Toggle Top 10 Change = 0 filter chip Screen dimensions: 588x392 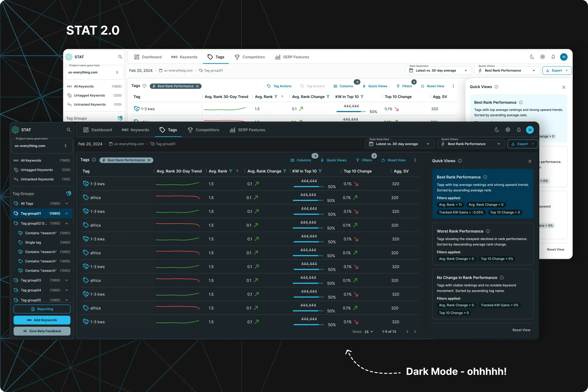[x=454, y=313]
